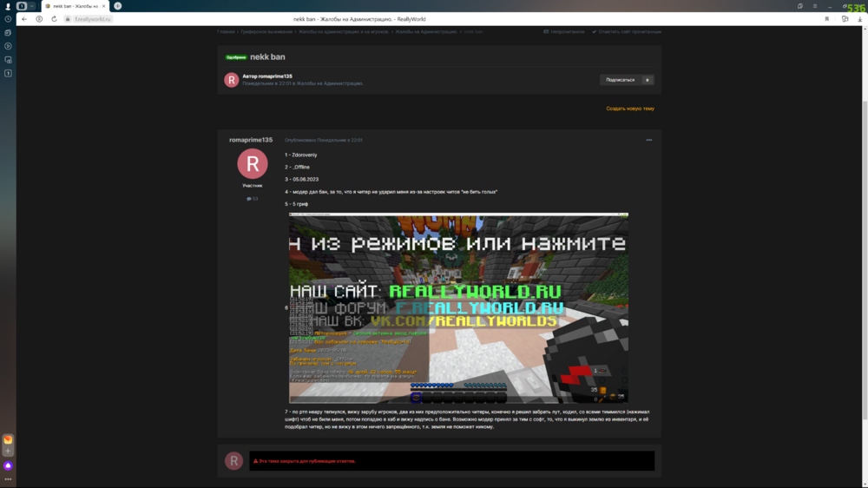Click follower count next to Подписаться
868x488 pixels.
tap(648, 80)
